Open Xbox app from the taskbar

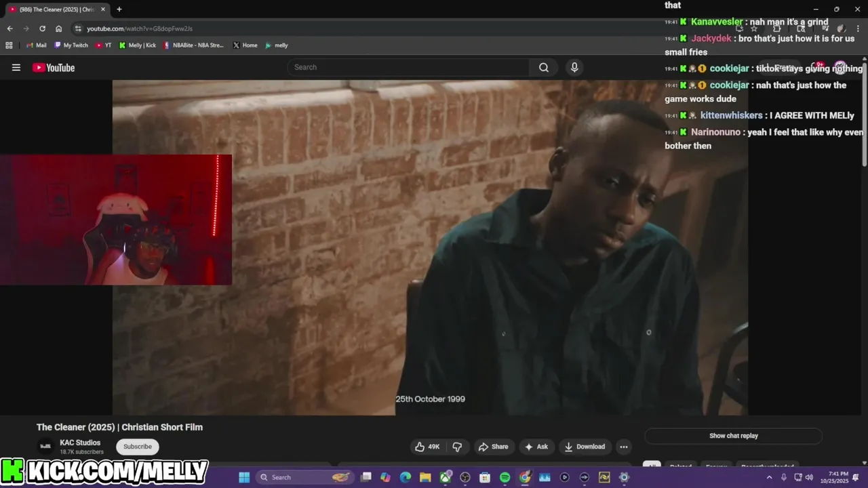[446, 477]
